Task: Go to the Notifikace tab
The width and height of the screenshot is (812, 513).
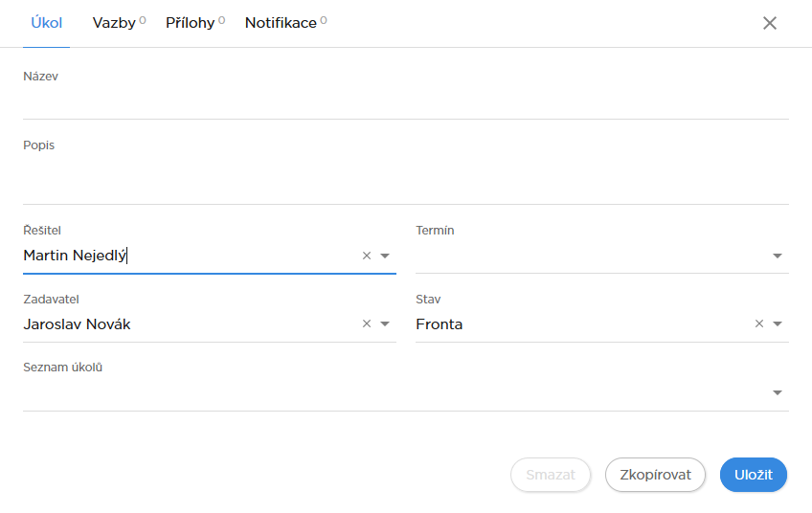Action: pos(281,23)
